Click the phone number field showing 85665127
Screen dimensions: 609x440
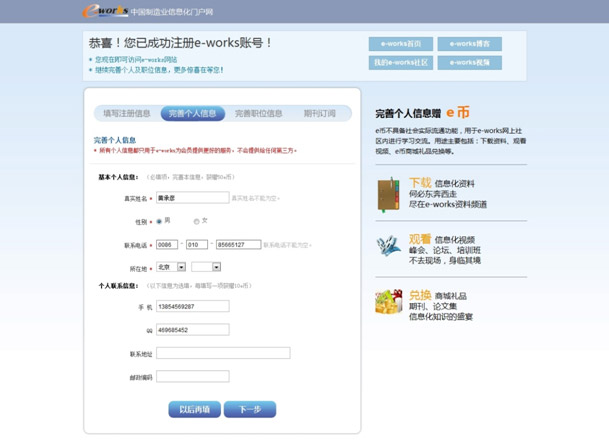tap(238, 245)
